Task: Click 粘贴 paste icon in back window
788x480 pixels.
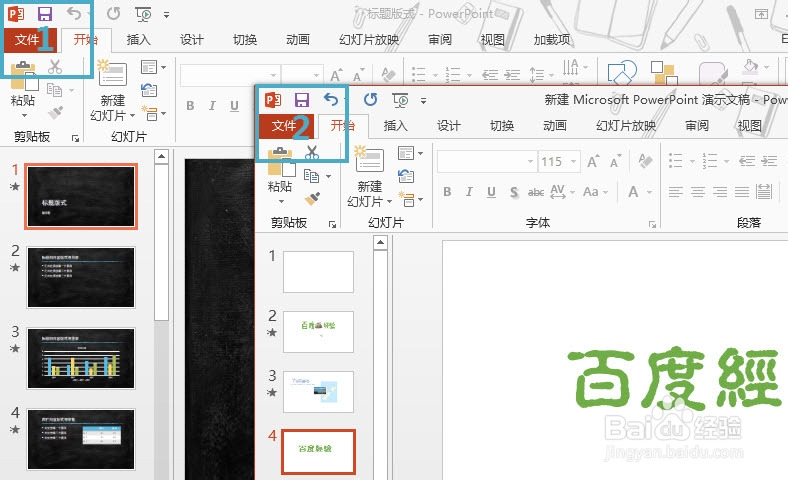Action: [x=24, y=75]
